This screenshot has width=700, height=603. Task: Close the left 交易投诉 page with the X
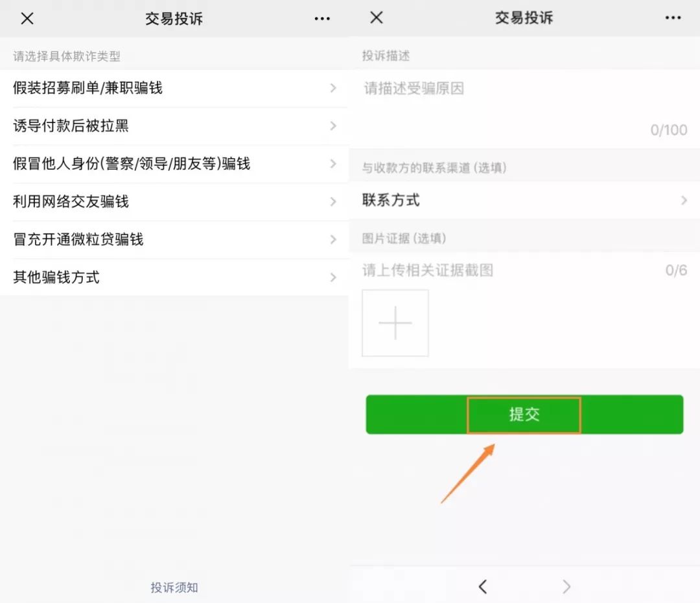26,18
